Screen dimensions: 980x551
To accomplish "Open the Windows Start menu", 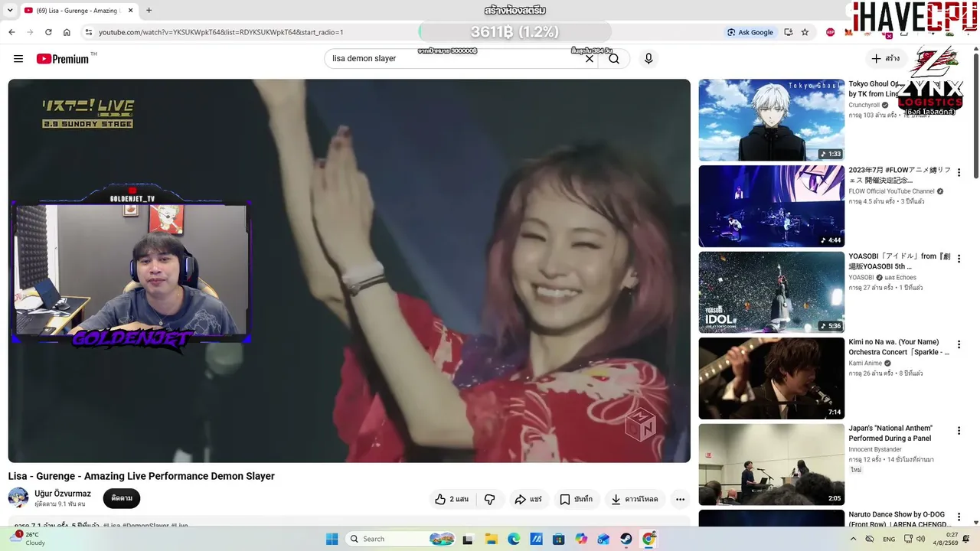I will 332,539.
